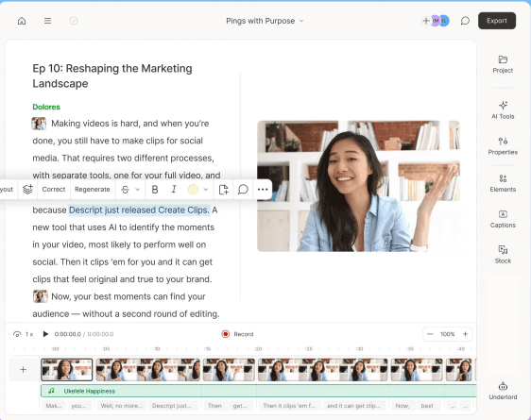Toggle the timeline visibility eye icon
The image size is (531, 420).
[x=17, y=334]
